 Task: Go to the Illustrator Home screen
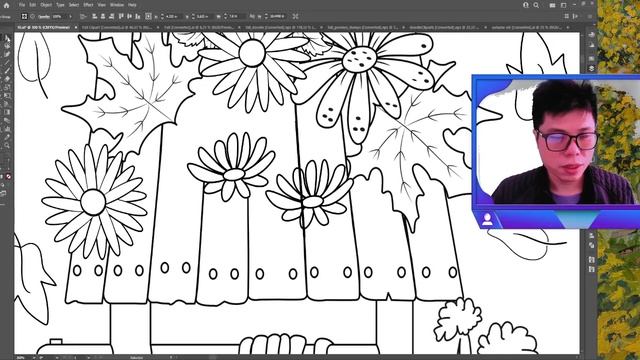coord(6,5)
